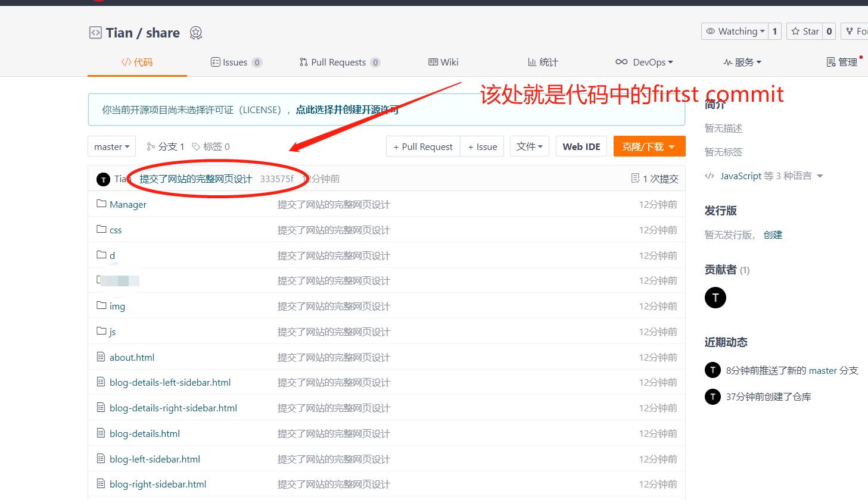Open the Watching dropdown
This screenshot has height=500, width=868.
tap(735, 32)
